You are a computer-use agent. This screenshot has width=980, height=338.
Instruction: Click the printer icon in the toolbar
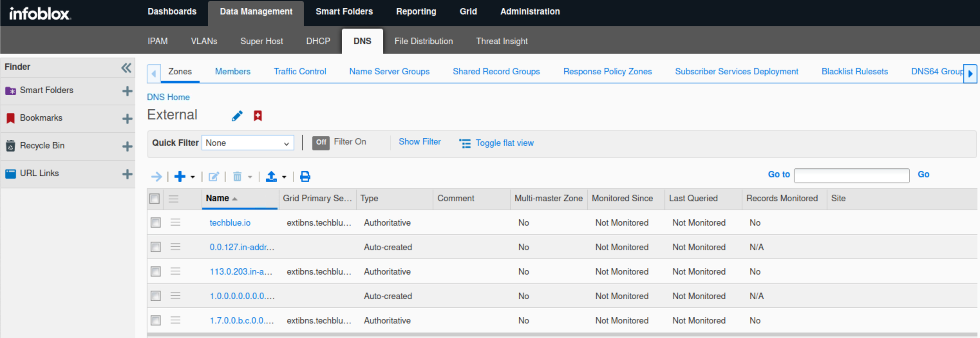(305, 176)
